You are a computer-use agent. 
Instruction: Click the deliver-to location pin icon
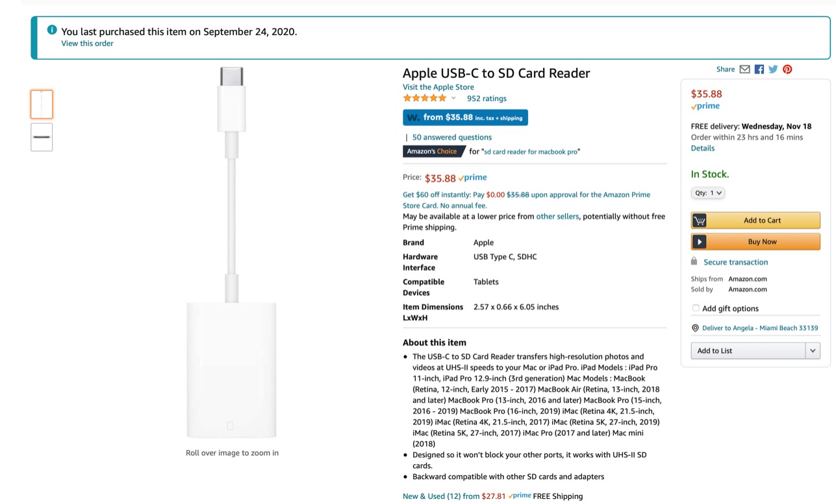click(695, 328)
